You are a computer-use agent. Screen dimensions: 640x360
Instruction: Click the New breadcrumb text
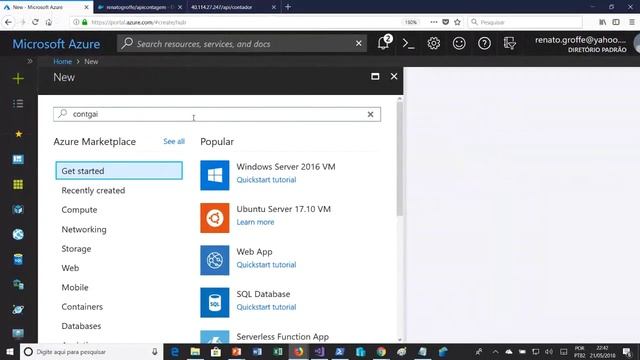91,61
